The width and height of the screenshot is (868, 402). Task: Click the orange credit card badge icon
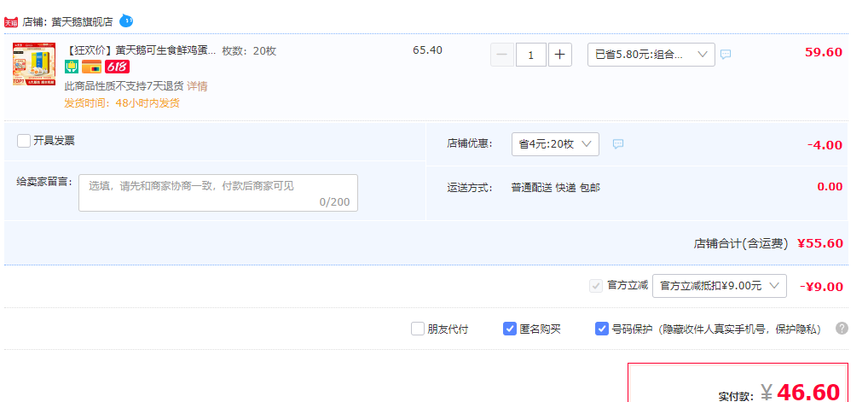click(91, 67)
